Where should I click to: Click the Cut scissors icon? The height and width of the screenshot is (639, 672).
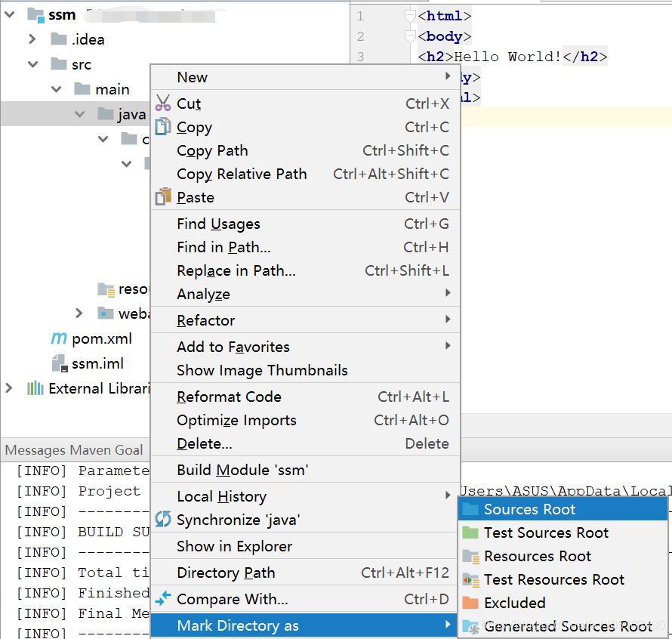163,103
